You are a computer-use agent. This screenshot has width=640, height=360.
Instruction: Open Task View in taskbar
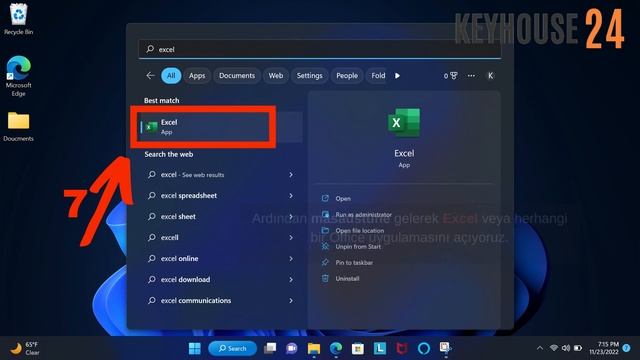pos(270,349)
